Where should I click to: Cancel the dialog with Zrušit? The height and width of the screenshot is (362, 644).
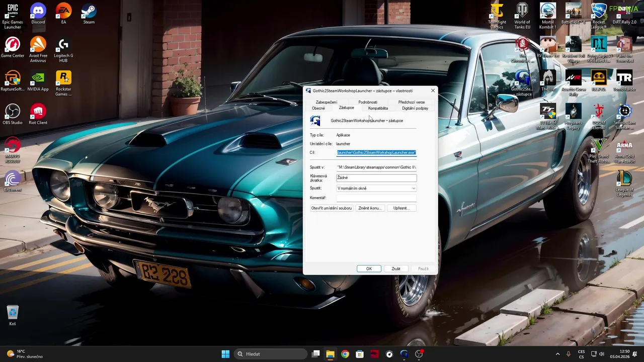coord(396,268)
